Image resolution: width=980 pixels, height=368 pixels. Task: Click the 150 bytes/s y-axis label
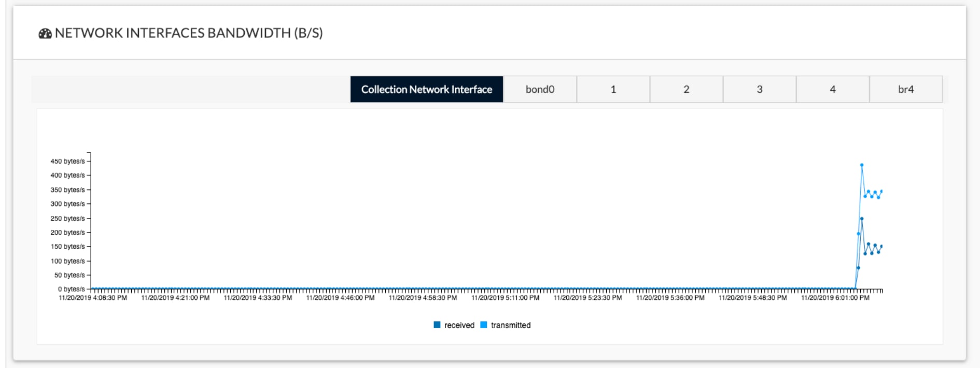[67, 247]
